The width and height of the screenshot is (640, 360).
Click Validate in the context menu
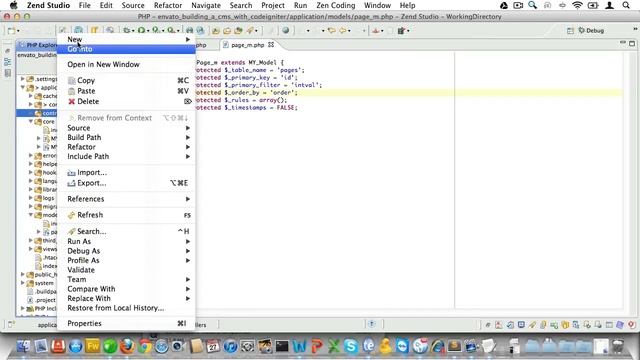[x=126, y=270]
